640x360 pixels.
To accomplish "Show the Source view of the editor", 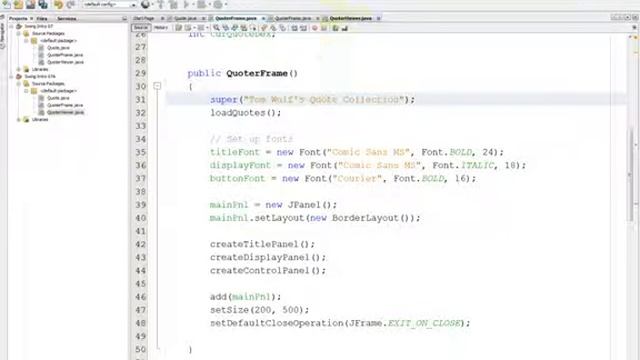I will tap(141, 28).
